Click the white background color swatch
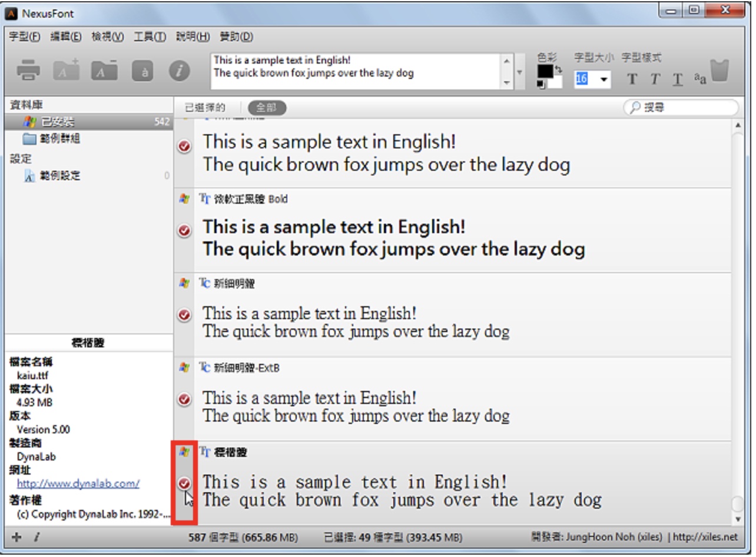756x557 pixels. pyautogui.click(x=555, y=83)
